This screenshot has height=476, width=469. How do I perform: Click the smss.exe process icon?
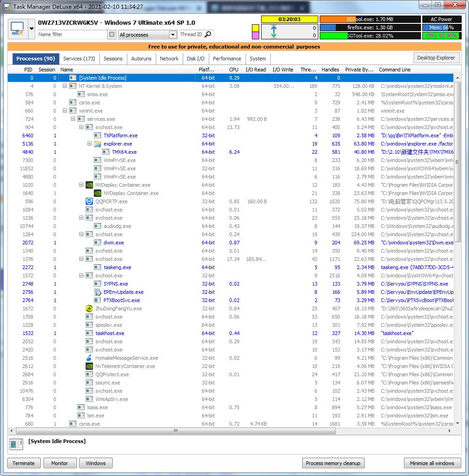tap(81, 94)
